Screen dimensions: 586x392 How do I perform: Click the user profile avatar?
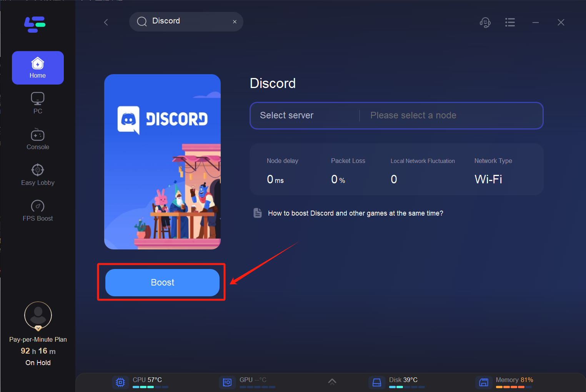[38, 315]
